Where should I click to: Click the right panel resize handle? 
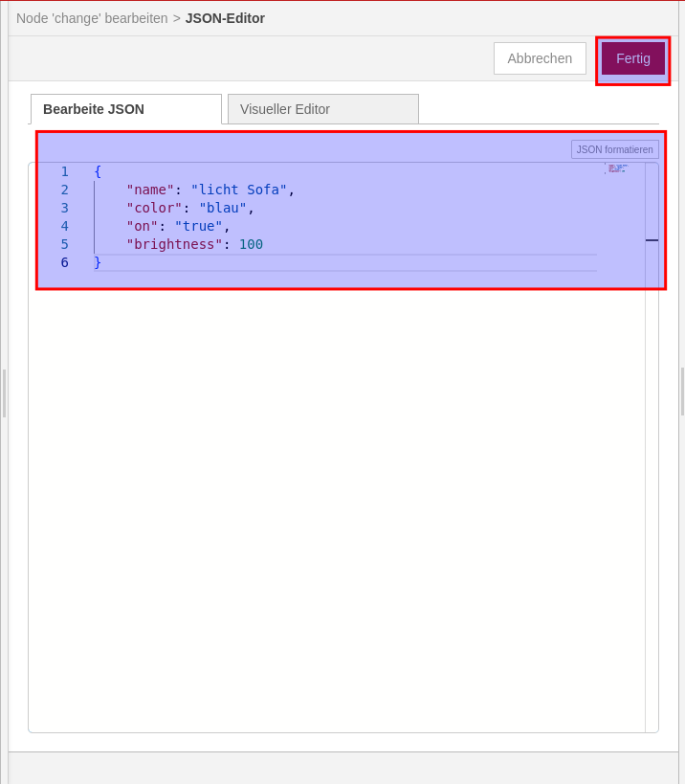[x=681, y=391]
